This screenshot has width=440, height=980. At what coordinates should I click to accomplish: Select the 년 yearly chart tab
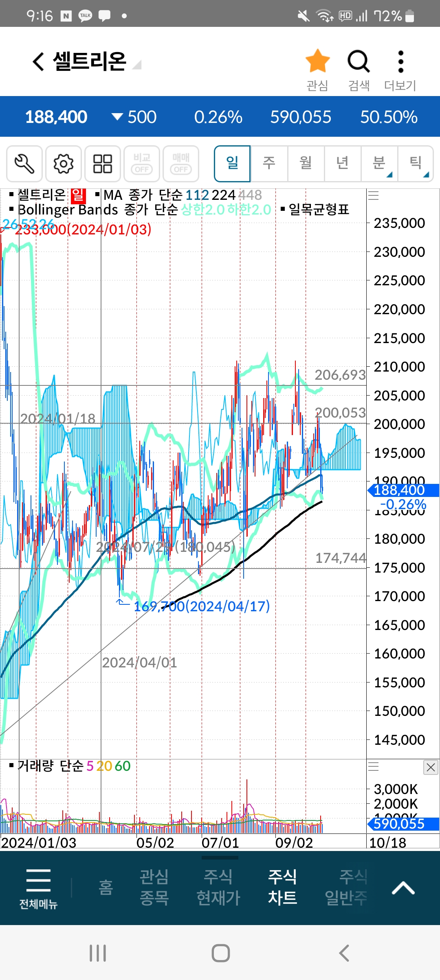tap(342, 164)
